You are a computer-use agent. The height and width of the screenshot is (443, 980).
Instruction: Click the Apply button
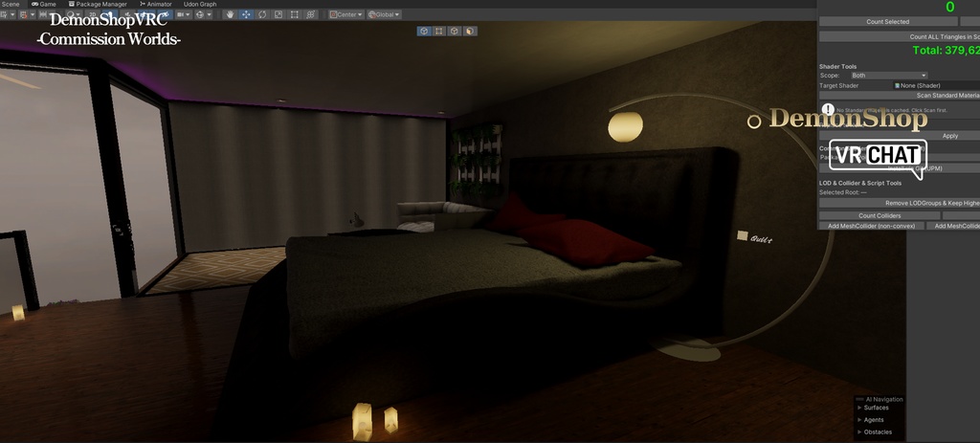900,136
